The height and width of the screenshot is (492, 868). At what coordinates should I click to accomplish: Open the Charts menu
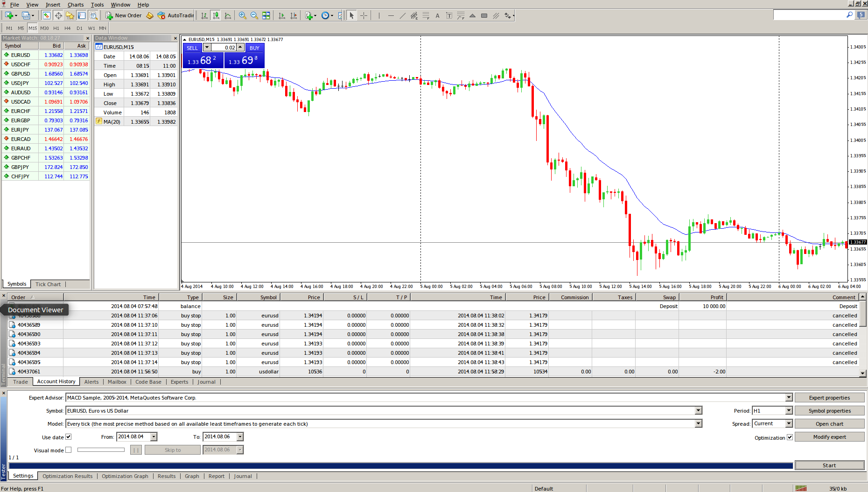tap(76, 5)
